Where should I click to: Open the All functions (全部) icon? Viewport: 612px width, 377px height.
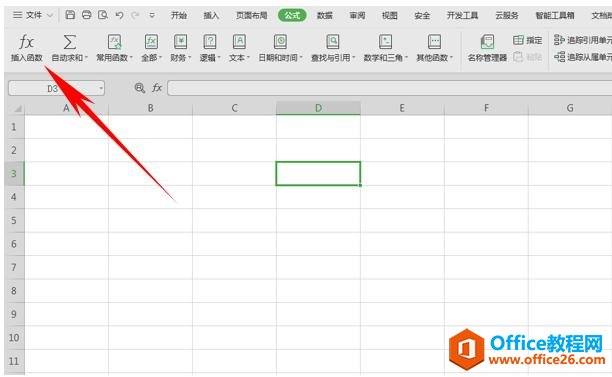pyautogui.click(x=151, y=42)
